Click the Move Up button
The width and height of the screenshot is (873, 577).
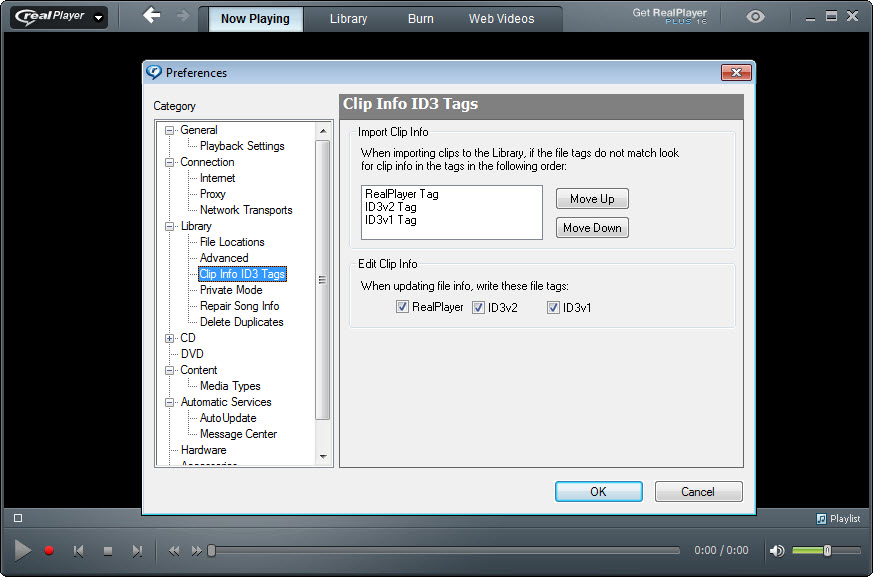point(592,199)
